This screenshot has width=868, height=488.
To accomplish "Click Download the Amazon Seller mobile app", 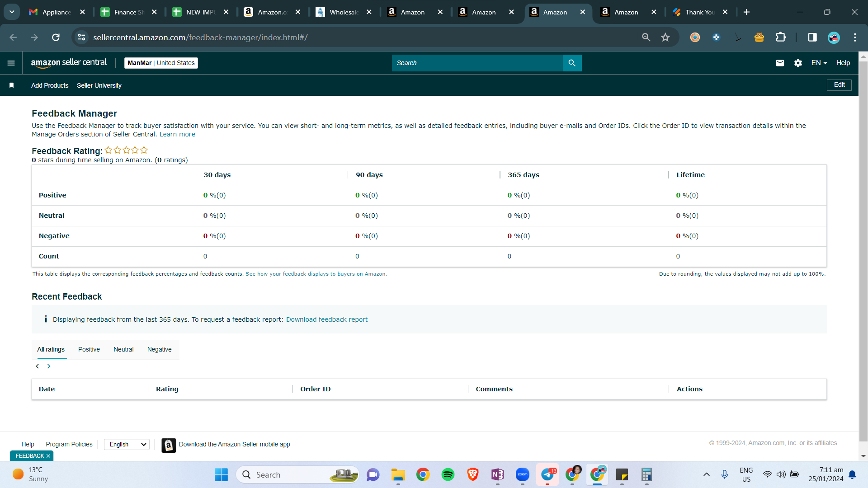I will tap(234, 444).
